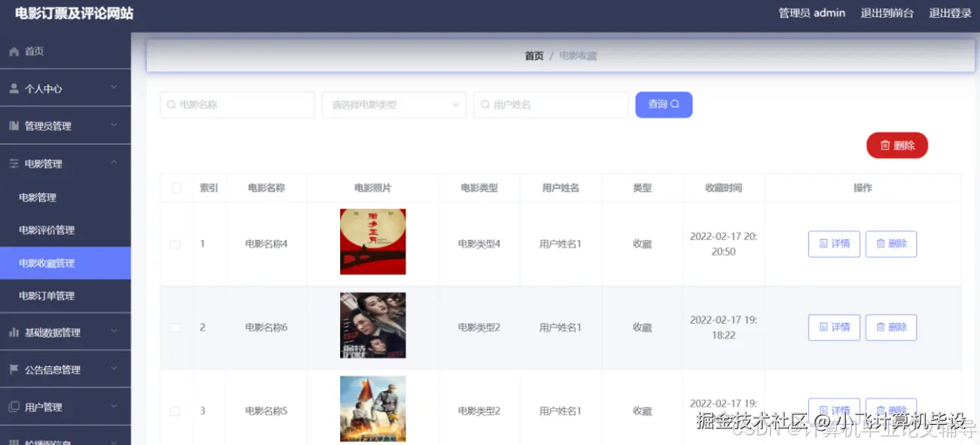The image size is (980, 445).
Task: Check the checkbox for row 1 电影名称4
Action: 175,243
